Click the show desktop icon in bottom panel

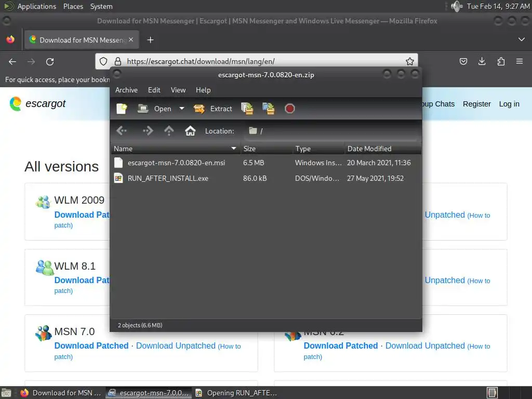click(6, 393)
